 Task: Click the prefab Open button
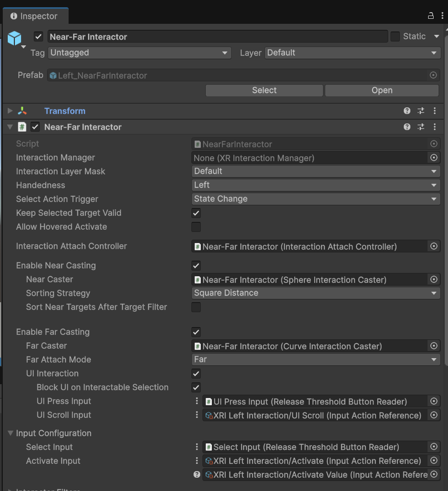(382, 90)
